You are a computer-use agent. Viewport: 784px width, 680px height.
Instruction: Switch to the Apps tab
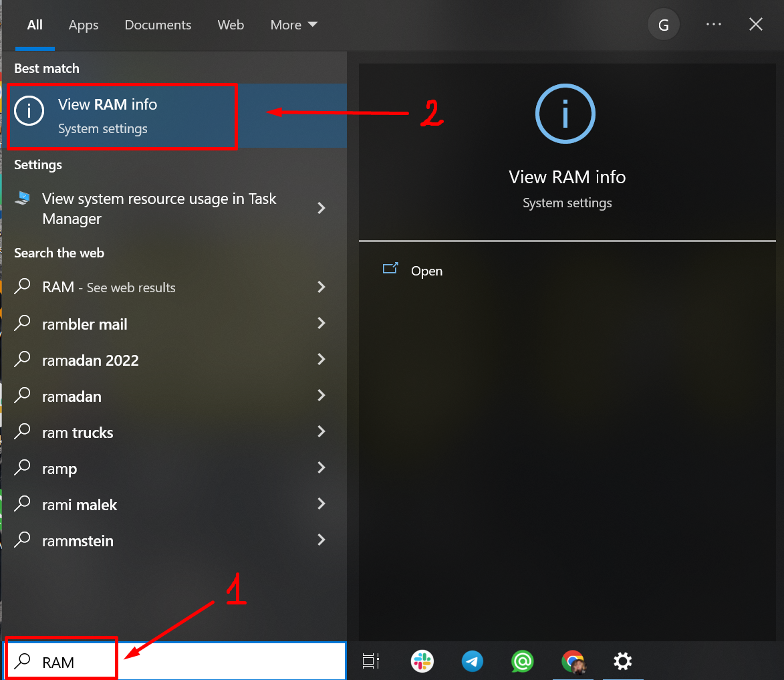(x=84, y=25)
